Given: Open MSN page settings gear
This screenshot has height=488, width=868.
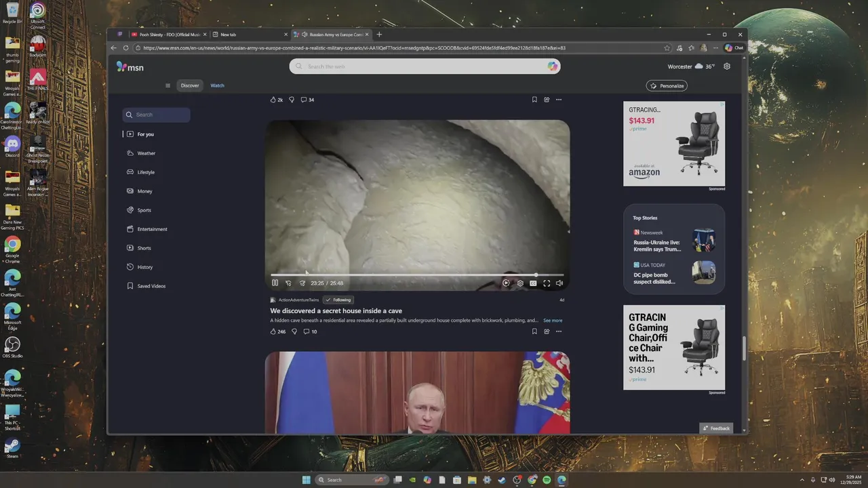Looking at the screenshot, I should point(727,66).
